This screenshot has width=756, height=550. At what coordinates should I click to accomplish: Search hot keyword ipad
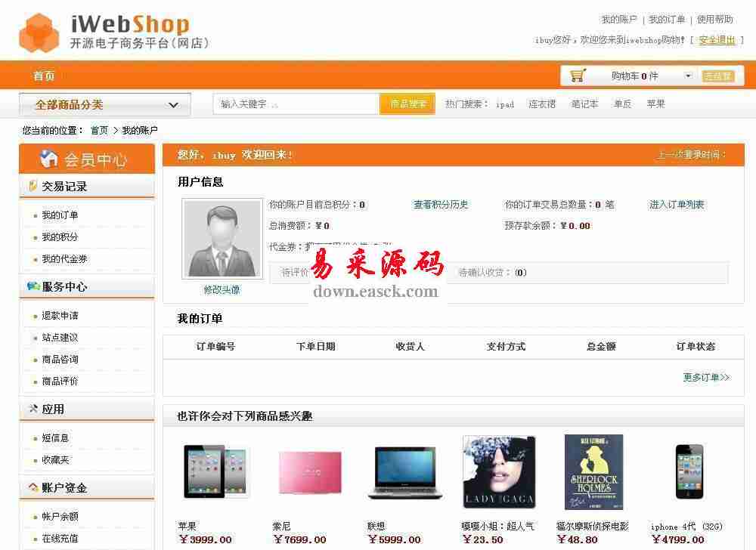[x=505, y=104]
